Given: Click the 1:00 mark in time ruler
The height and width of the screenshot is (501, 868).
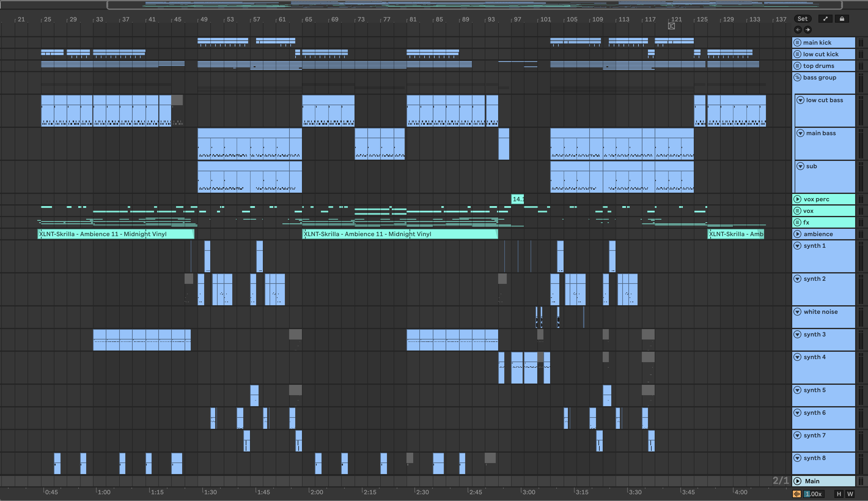Looking at the screenshot, I should (x=104, y=492).
